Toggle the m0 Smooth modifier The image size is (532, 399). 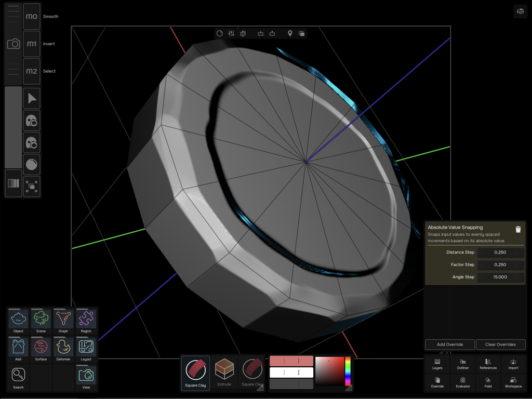(x=32, y=16)
